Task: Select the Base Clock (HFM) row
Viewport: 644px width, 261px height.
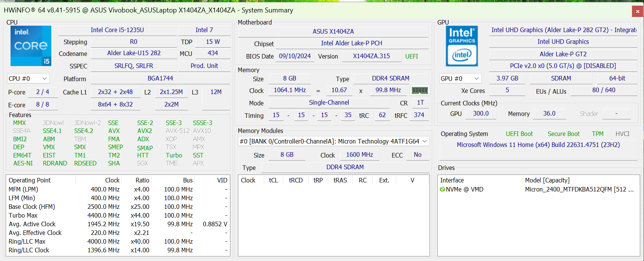Action: click(x=118, y=207)
